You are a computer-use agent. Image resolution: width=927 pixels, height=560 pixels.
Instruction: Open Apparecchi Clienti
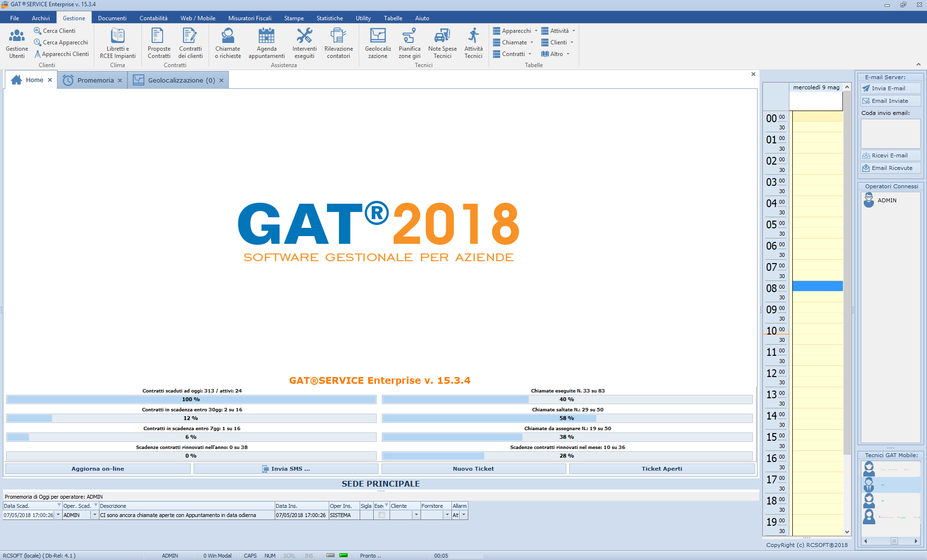61,54
